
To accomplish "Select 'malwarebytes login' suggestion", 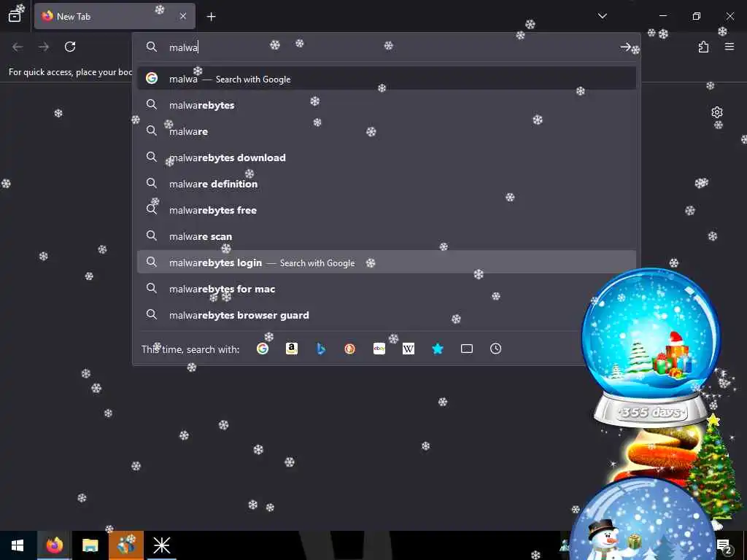I will [x=387, y=262].
